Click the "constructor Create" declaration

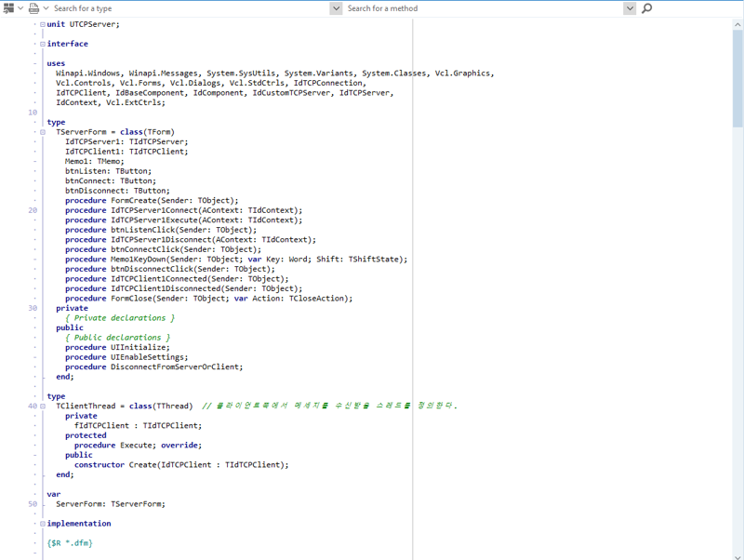tap(181, 464)
